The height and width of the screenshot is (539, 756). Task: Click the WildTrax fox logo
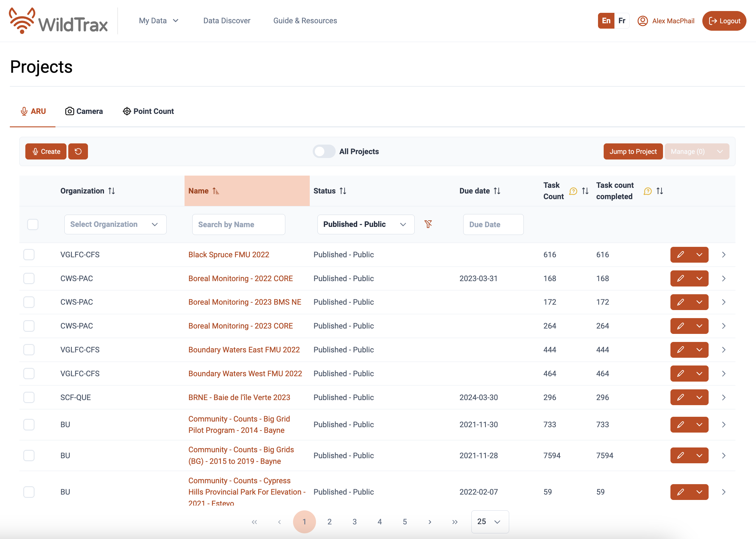coord(22,21)
